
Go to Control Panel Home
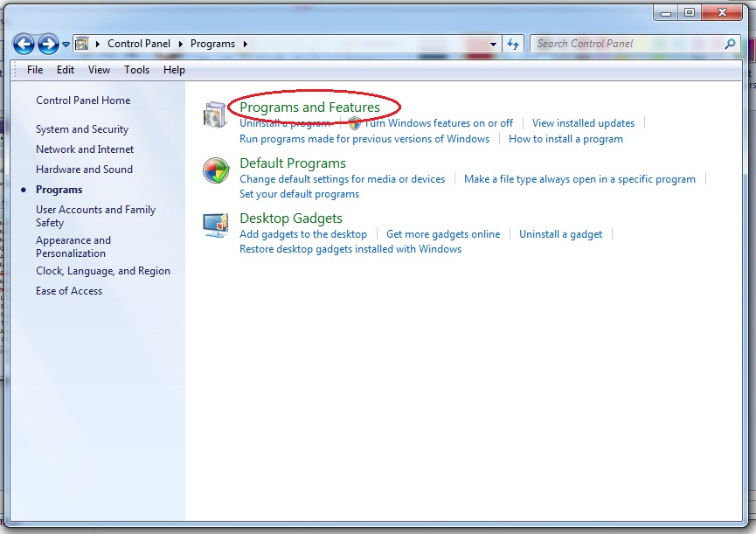pyautogui.click(x=83, y=101)
